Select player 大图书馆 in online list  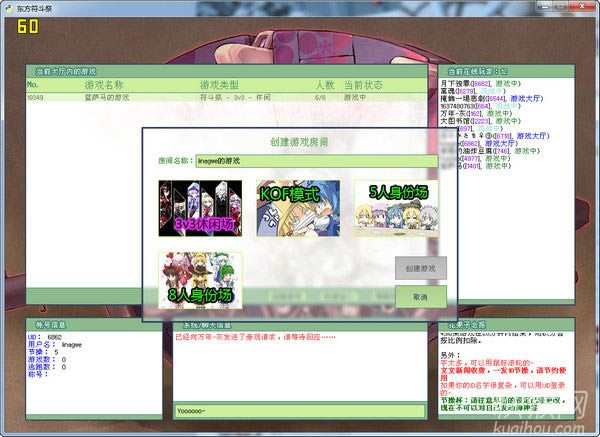click(x=457, y=121)
